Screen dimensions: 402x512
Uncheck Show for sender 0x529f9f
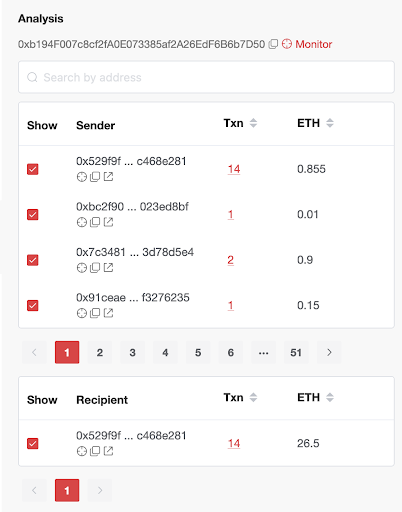tap(33, 169)
